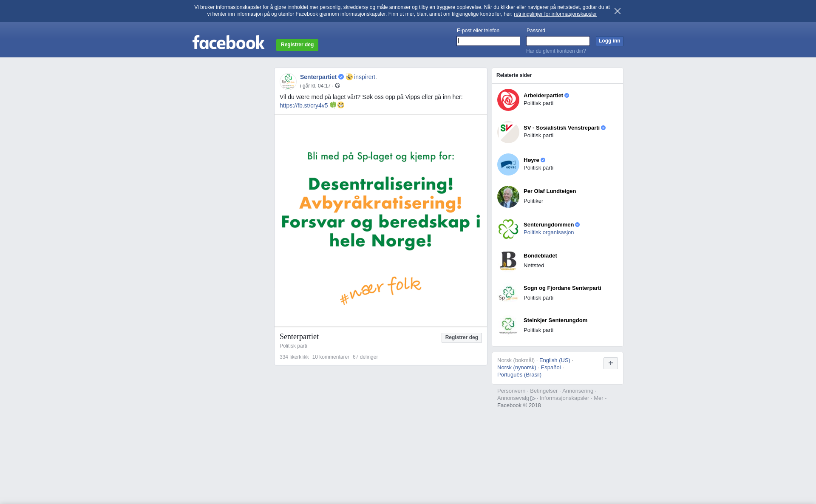
Task: Open the Arbeiderpartiet page link
Action: coord(543,96)
